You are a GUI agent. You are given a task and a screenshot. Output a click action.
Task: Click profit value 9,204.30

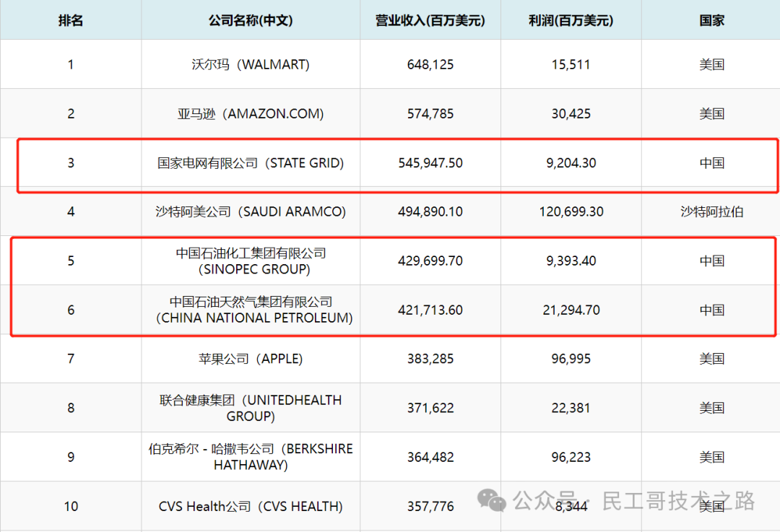571,163
